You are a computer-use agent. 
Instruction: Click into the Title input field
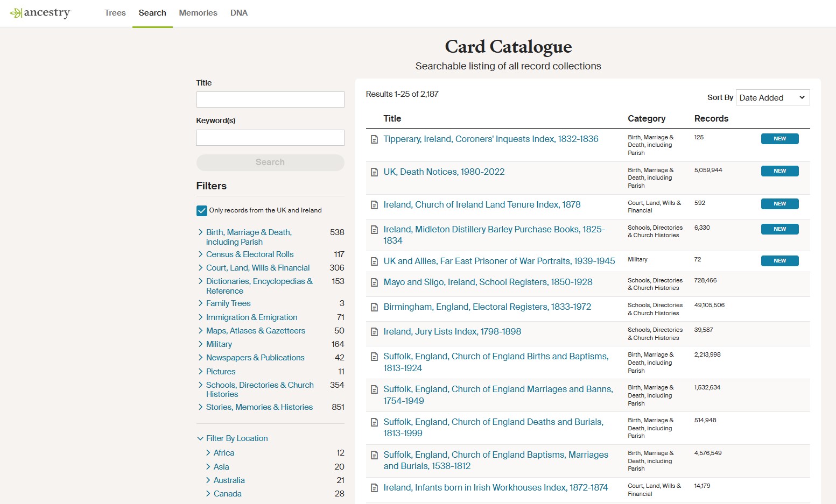click(x=270, y=100)
